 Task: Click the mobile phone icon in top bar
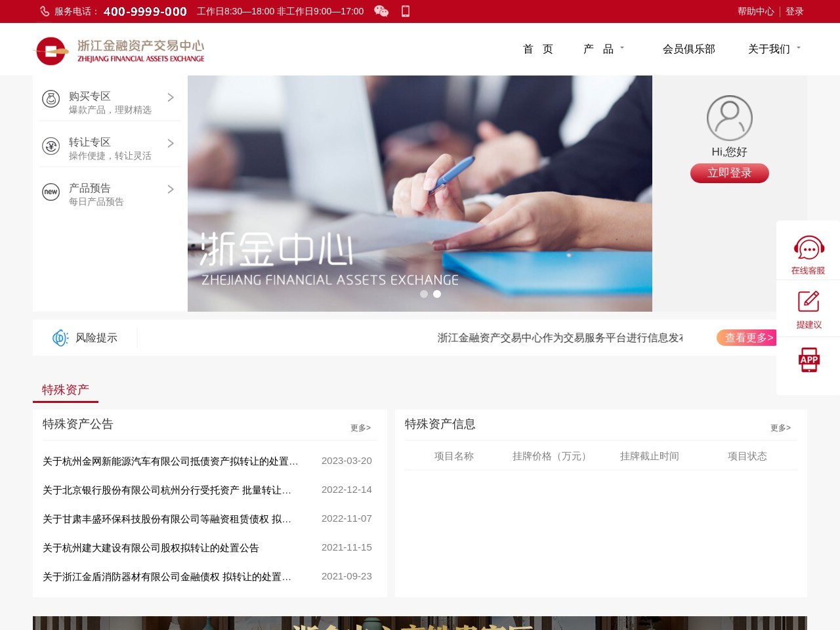coord(405,11)
